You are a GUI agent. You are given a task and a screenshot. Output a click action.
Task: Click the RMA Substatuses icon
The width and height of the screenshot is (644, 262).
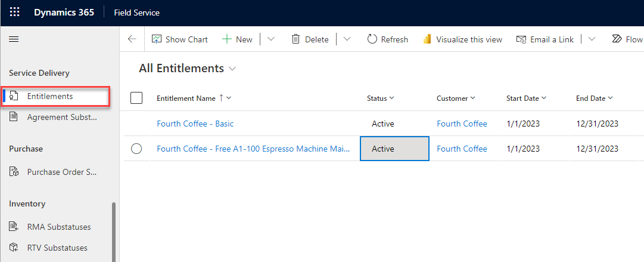[x=14, y=227]
